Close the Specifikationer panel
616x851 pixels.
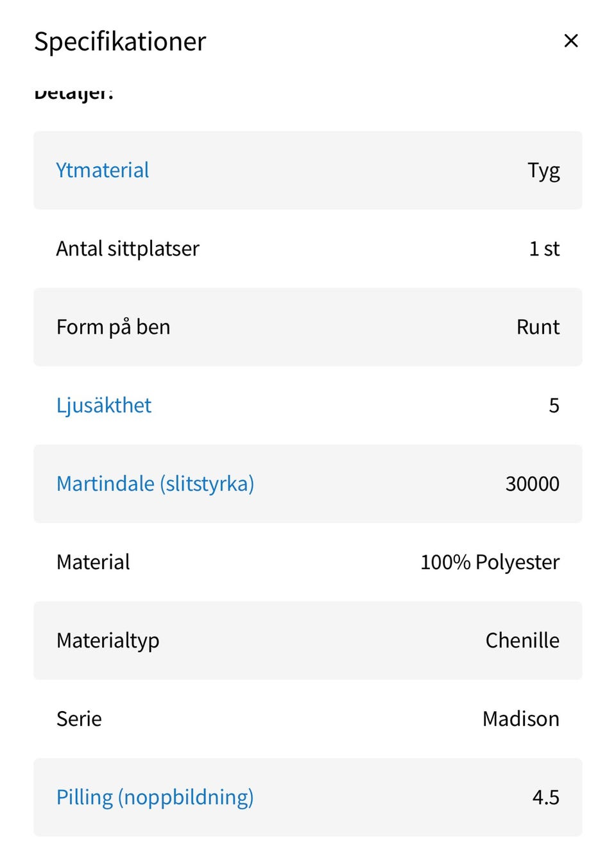(570, 41)
